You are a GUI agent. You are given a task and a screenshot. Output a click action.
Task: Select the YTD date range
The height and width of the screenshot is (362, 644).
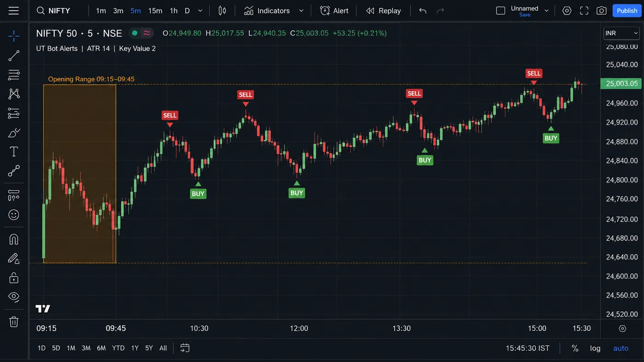pyautogui.click(x=118, y=348)
